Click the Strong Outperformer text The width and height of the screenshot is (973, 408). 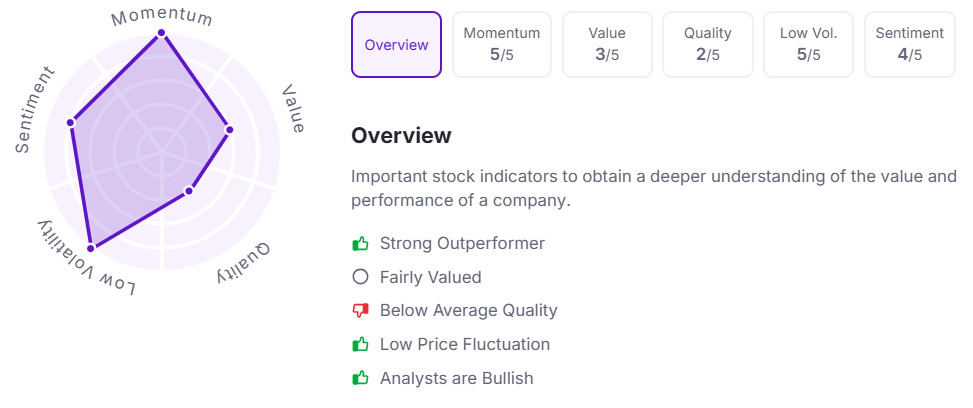coord(462,243)
